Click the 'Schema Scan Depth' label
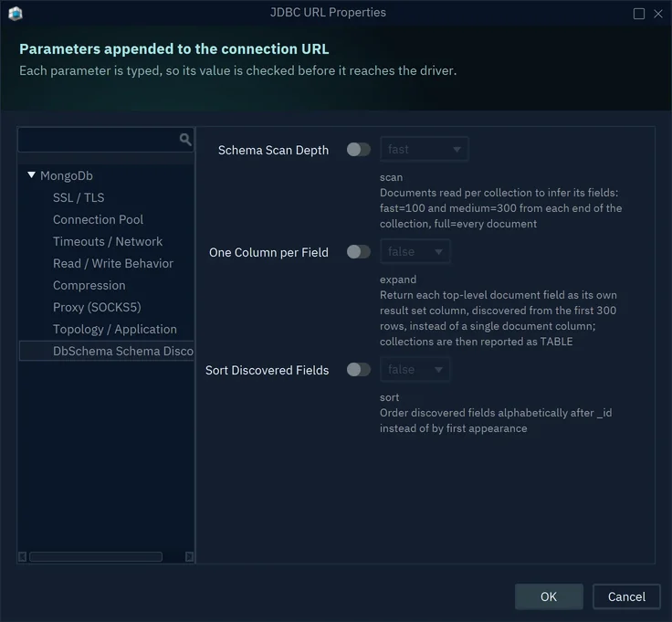This screenshot has height=622, width=672. pos(273,150)
